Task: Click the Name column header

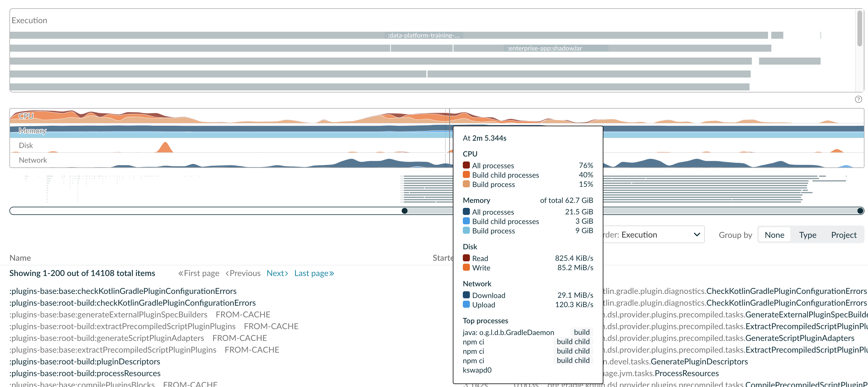Action: [x=20, y=258]
